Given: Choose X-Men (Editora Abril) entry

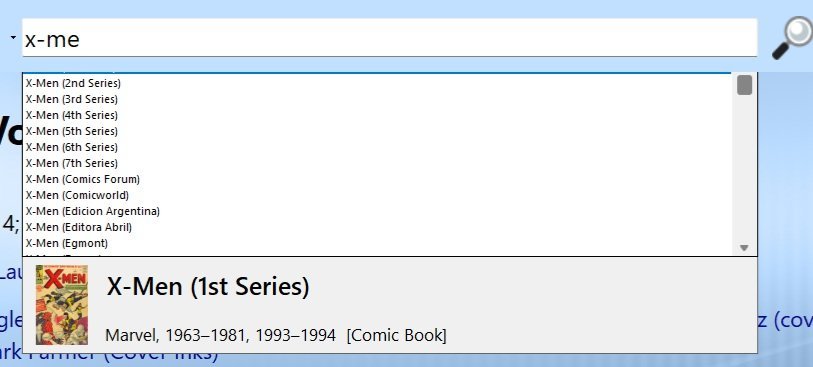Looking at the screenshot, I should 377,227.
